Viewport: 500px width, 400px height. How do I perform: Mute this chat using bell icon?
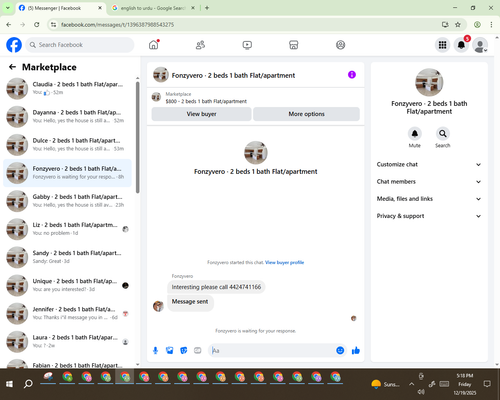tap(414, 134)
